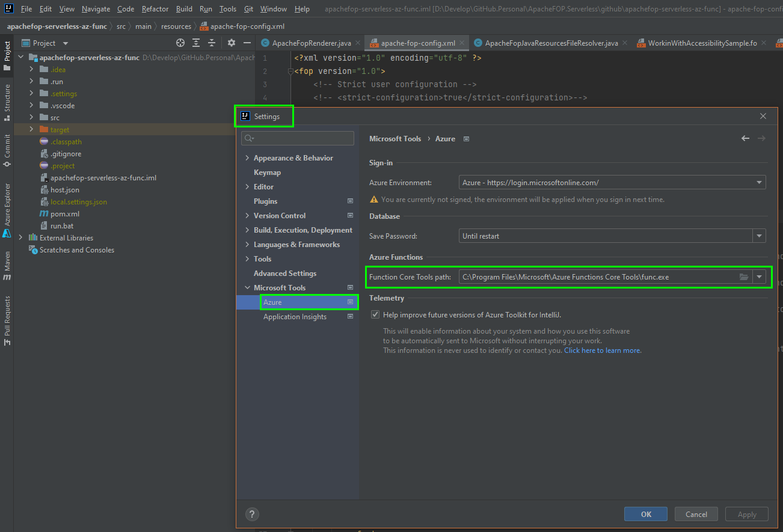The image size is (783, 532).
Task: Click the Select Opened File target icon
Action: pos(180,43)
